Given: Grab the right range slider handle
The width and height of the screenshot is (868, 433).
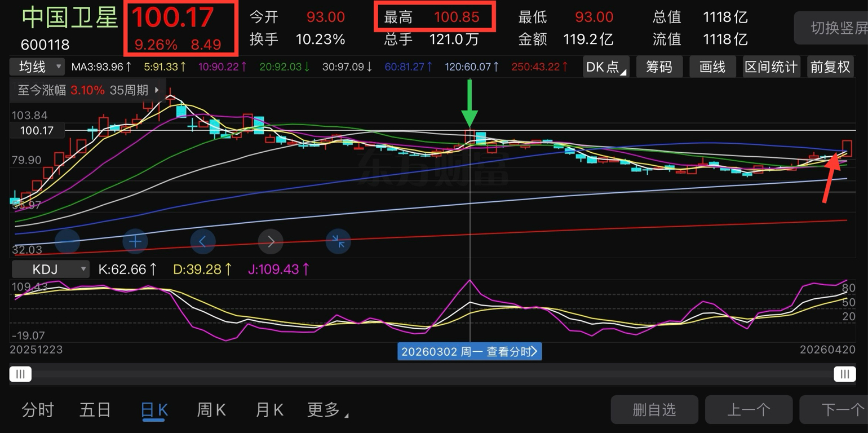Looking at the screenshot, I should pos(844,374).
